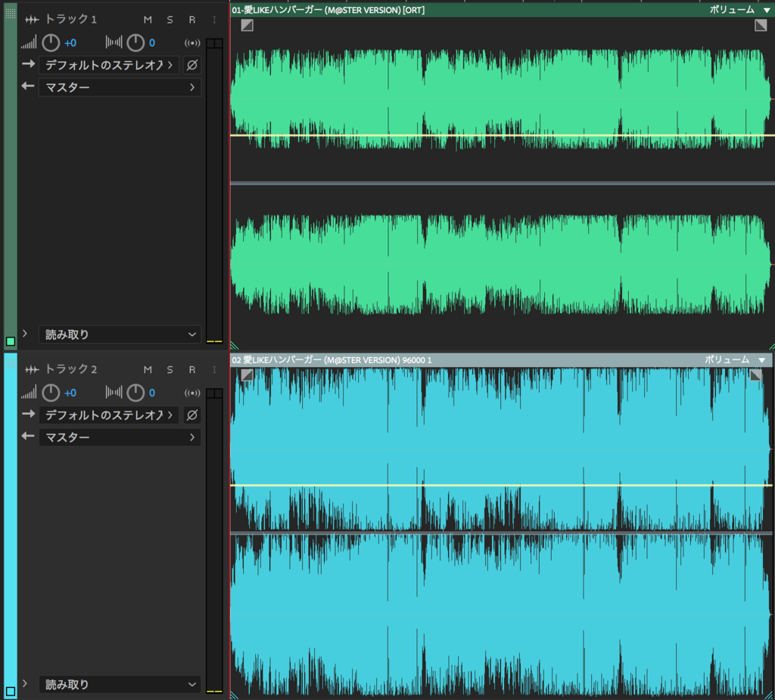
Task: Click the Track 1 level meter
Action: click(214, 191)
